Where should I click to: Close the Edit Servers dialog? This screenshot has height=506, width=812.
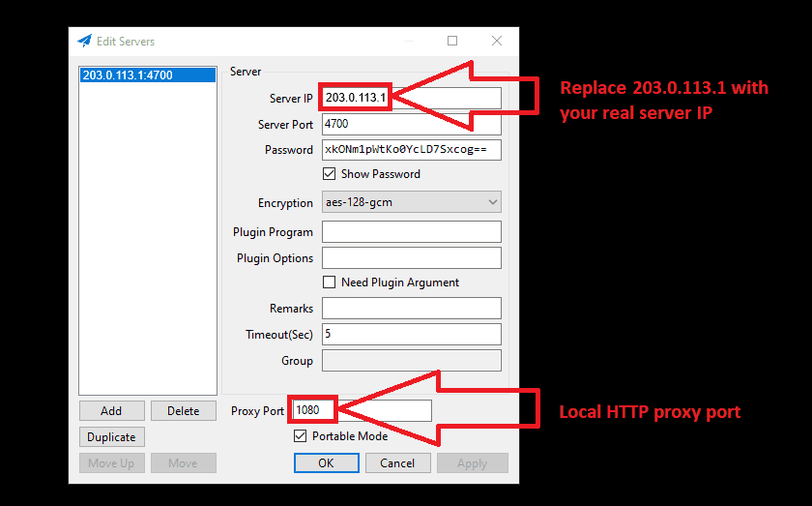pyautogui.click(x=496, y=42)
